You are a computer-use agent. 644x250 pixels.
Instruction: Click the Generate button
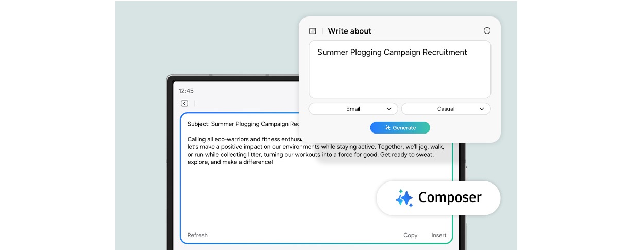pos(400,128)
